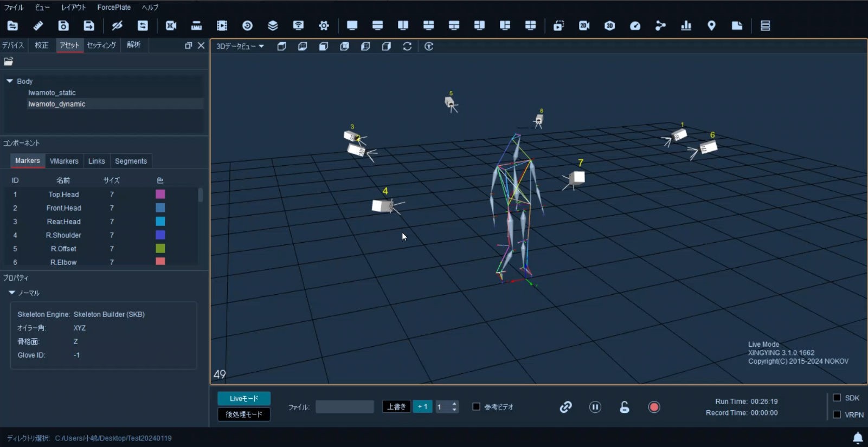
Task: Click the stacked layers toolbar icon
Action: (273, 25)
